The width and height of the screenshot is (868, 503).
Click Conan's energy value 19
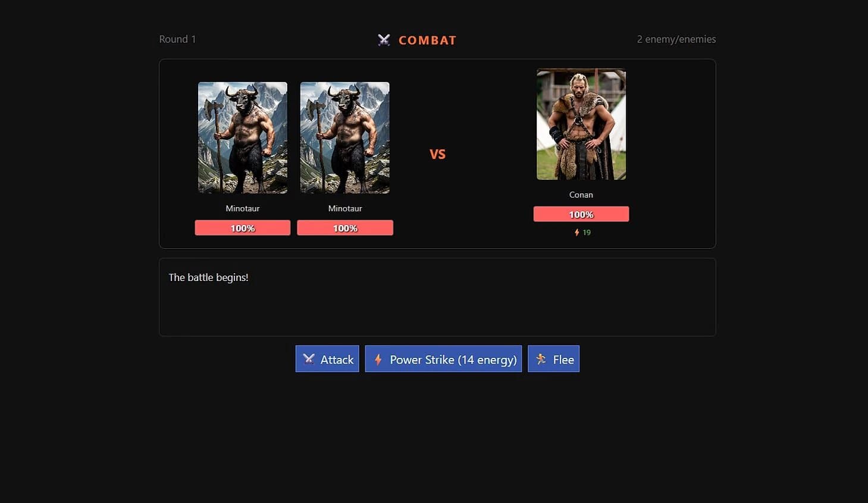tap(587, 233)
